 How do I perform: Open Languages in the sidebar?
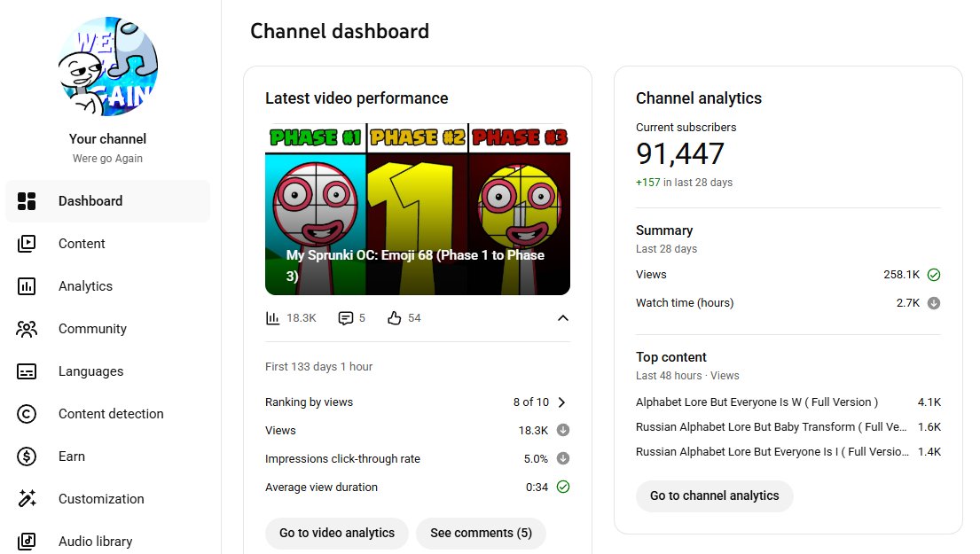click(x=107, y=371)
